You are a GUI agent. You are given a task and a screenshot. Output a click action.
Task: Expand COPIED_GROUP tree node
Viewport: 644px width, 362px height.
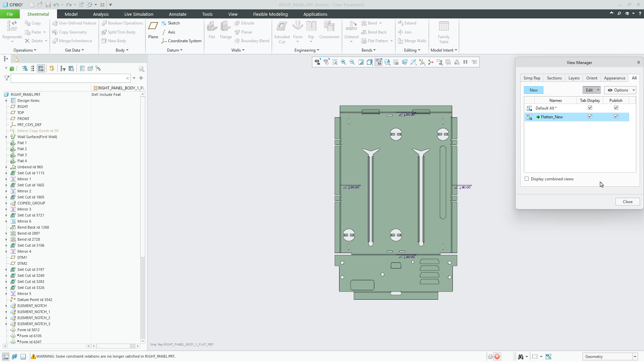(6, 203)
